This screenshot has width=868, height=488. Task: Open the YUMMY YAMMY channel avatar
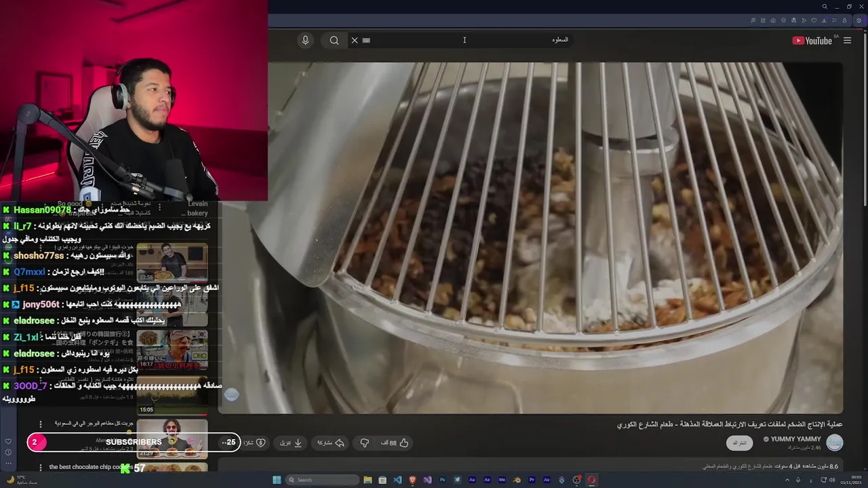tap(835, 443)
